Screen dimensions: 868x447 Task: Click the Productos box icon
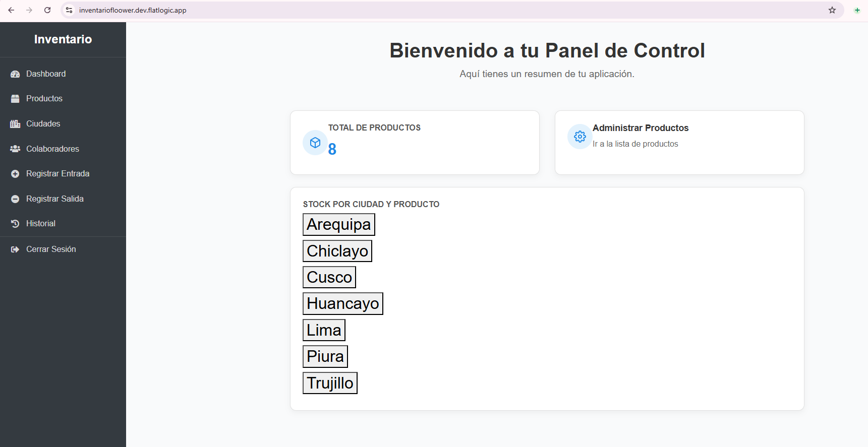point(15,99)
